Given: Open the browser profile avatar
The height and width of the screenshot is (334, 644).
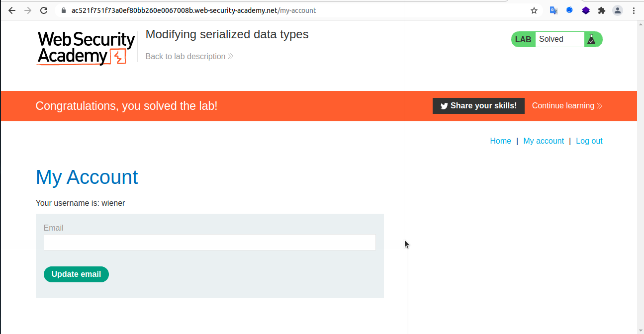Looking at the screenshot, I should tap(617, 10).
